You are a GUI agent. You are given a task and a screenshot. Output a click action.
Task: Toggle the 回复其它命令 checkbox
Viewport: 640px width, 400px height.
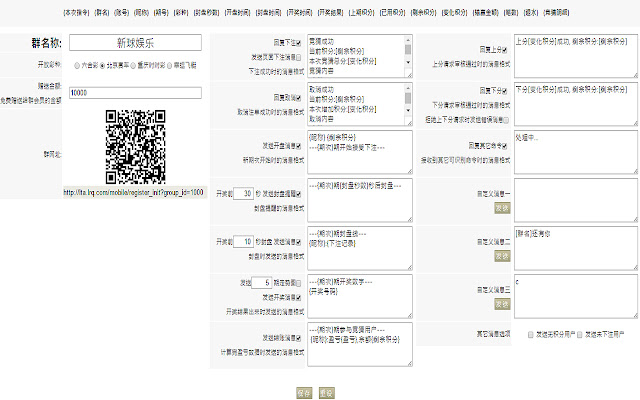tap(505, 146)
